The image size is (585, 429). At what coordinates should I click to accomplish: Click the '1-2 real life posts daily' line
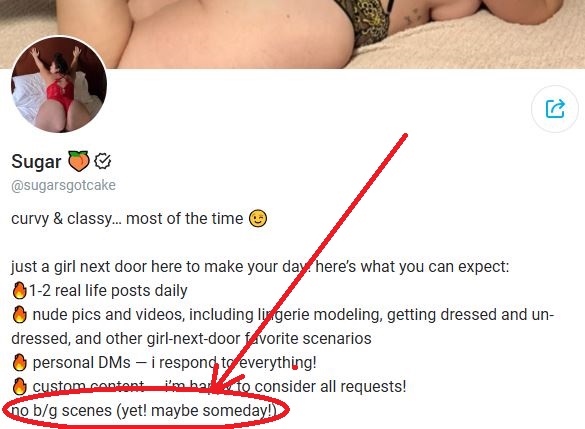(x=108, y=291)
